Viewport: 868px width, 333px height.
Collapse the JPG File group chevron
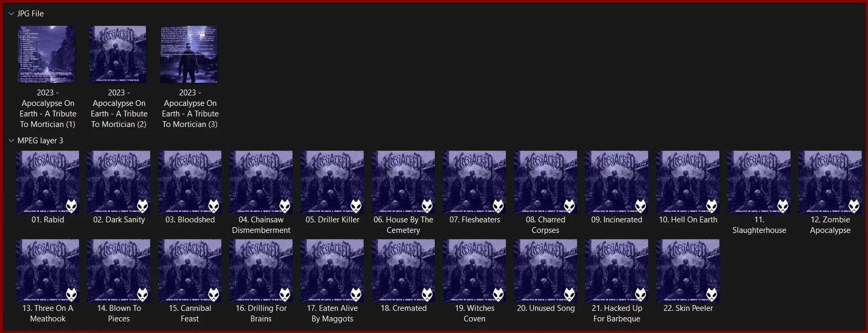11,14
